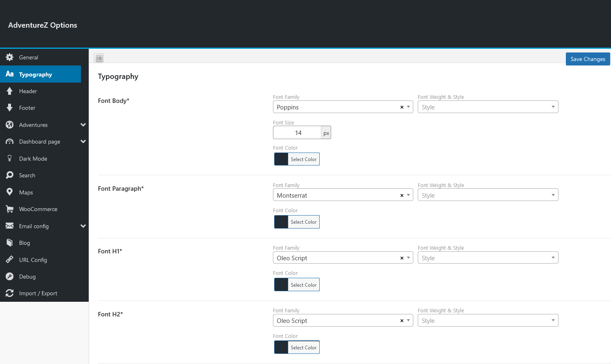This screenshot has height=364, width=611.
Task: Click Select Color for Font Paragraph
Action: point(303,222)
